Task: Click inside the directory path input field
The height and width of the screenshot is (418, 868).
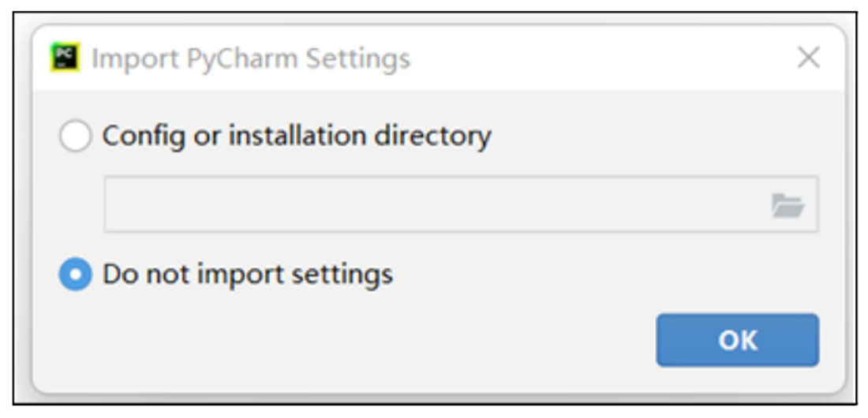Action: click(461, 205)
